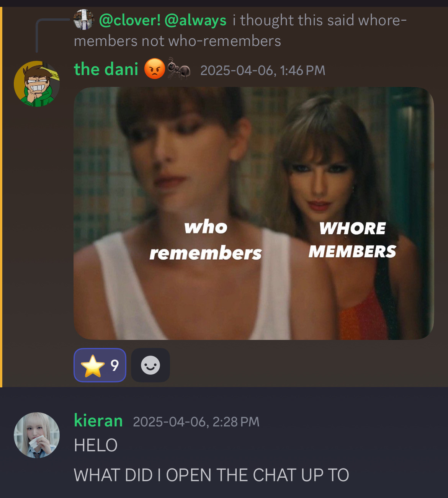This screenshot has width=448, height=498.
Task: Jump to the replied message starting 'i thought this said'
Action: coord(240,30)
